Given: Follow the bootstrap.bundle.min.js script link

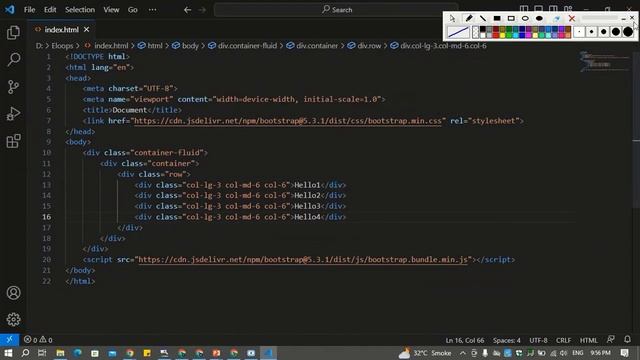Looking at the screenshot, I should [303, 260].
